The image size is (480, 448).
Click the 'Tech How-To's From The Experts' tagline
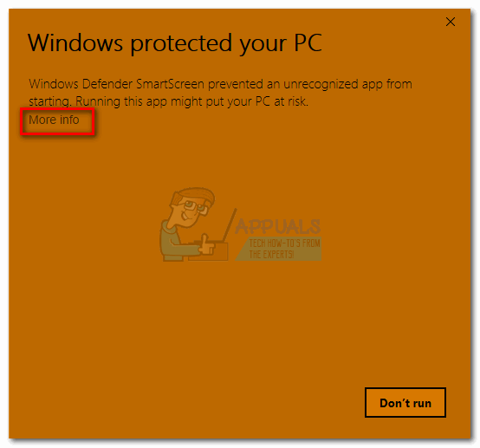[284, 249]
